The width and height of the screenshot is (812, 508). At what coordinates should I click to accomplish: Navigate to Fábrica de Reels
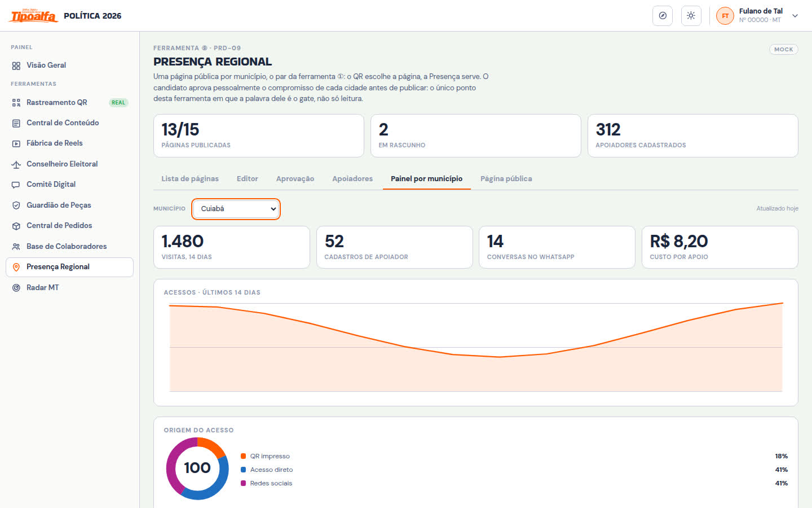[69, 143]
